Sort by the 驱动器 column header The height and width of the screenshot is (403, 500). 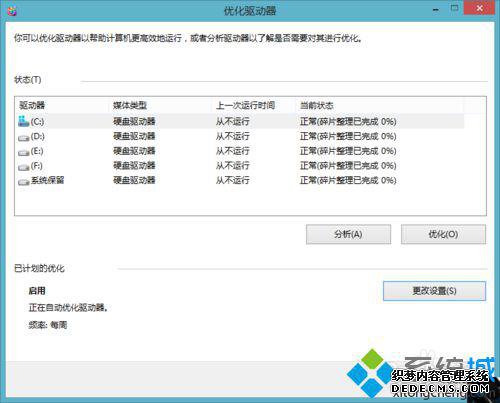32,106
